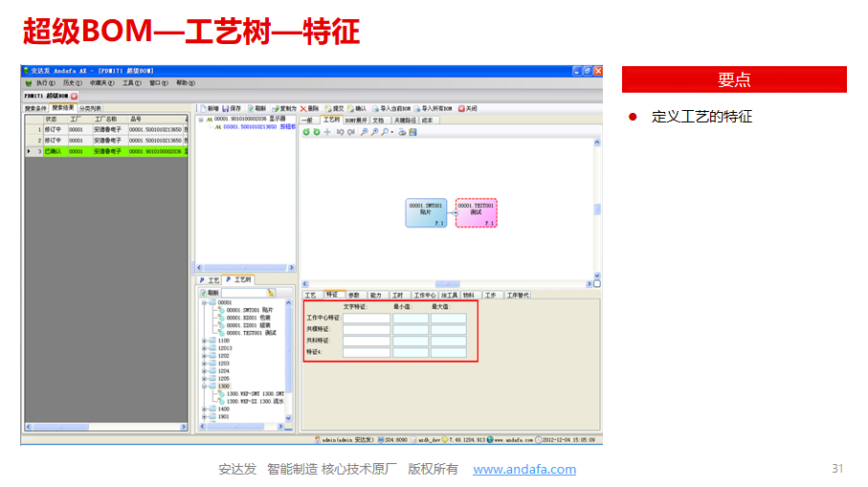Expand the 1100 folder in process tree
This screenshot has height=487, width=868.
(204, 340)
